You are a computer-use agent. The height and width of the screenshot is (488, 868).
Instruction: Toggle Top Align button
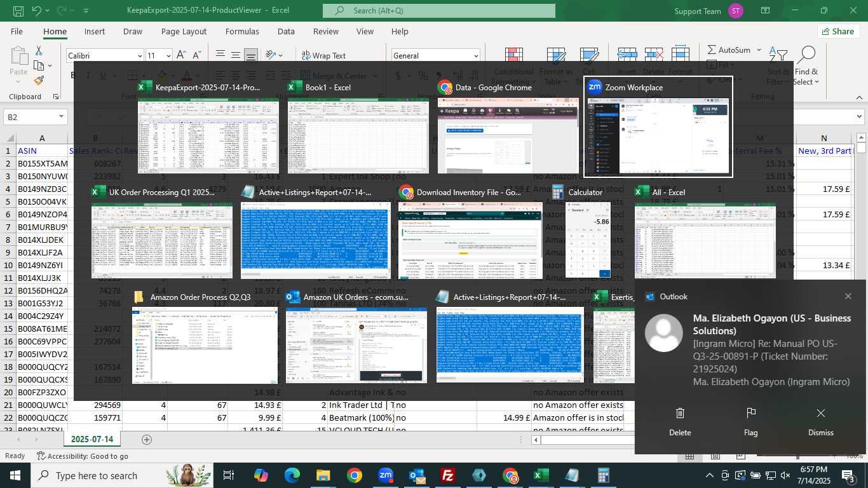click(x=220, y=55)
